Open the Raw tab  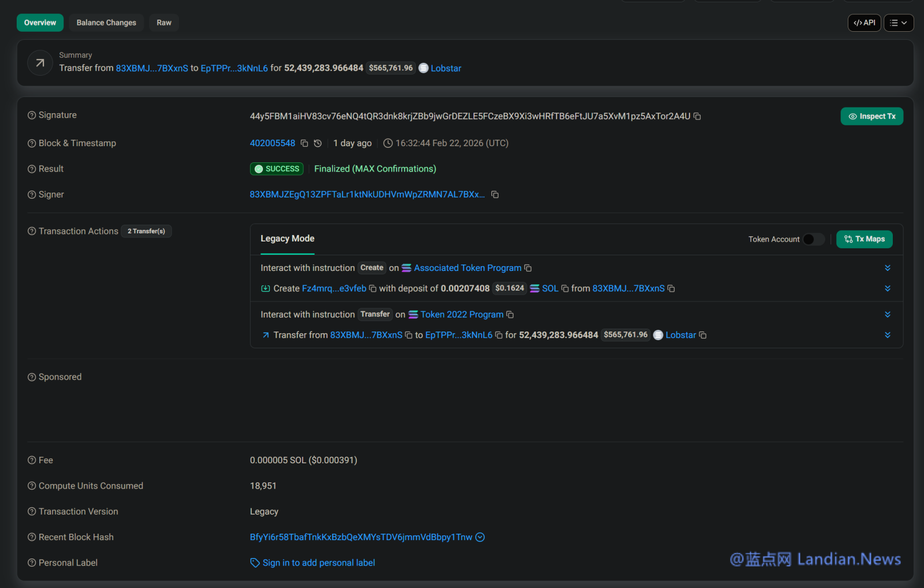pyautogui.click(x=164, y=23)
